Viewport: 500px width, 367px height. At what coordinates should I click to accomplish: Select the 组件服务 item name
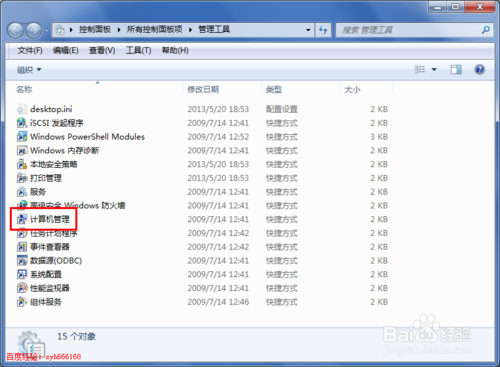[46, 302]
